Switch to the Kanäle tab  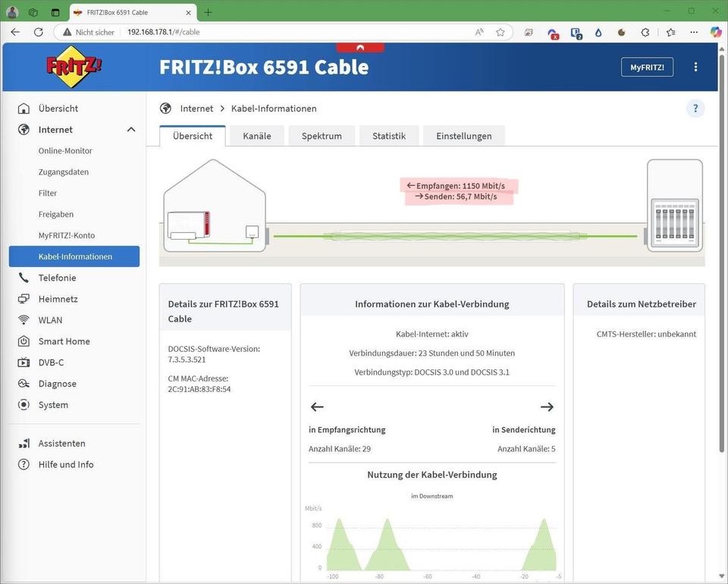(256, 136)
